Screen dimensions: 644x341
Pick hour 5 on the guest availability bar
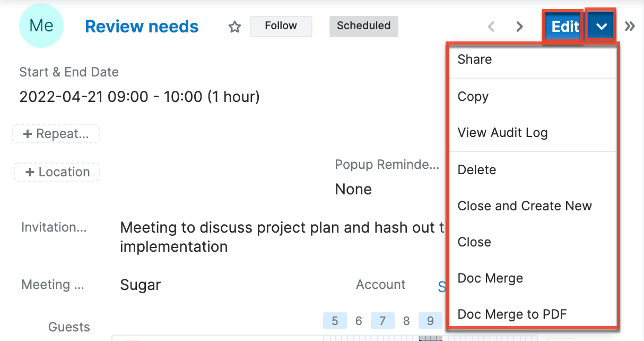pyautogui.click(x=335, y=320)
